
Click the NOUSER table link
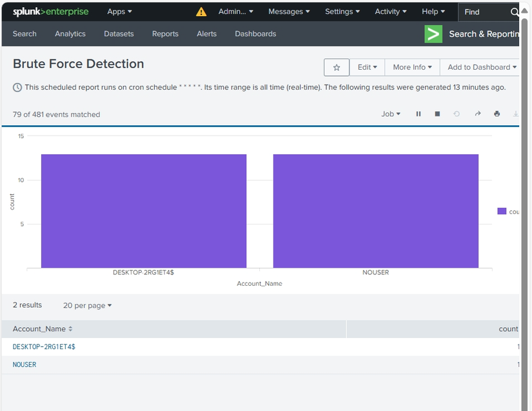click(x=25, y=365)
